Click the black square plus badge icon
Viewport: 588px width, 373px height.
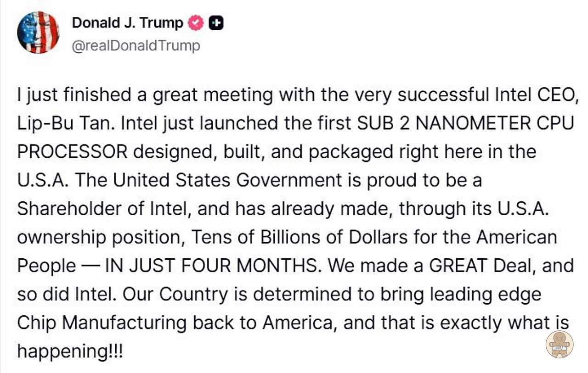tap(216, 23)
